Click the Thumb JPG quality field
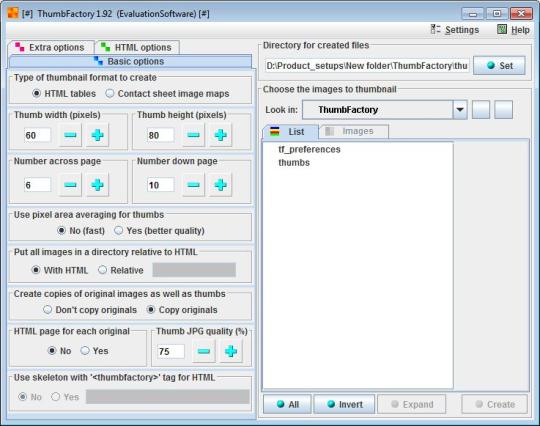 click(171, 351)
